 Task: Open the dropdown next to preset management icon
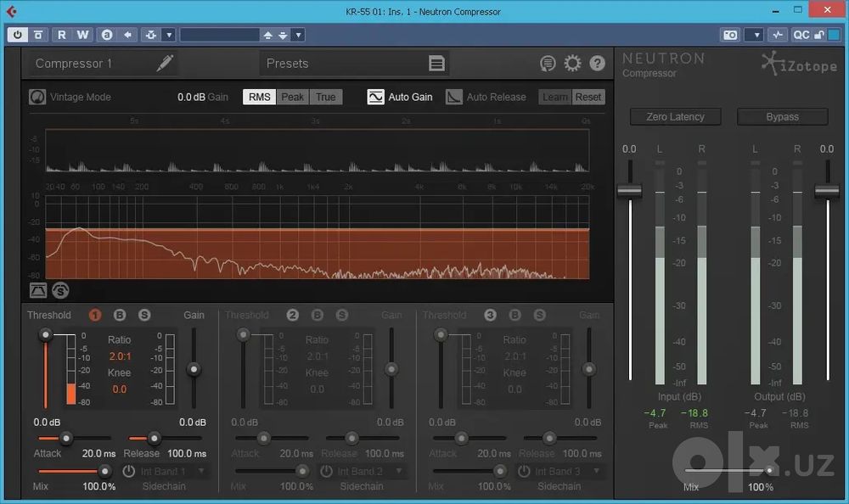(169, 35)
